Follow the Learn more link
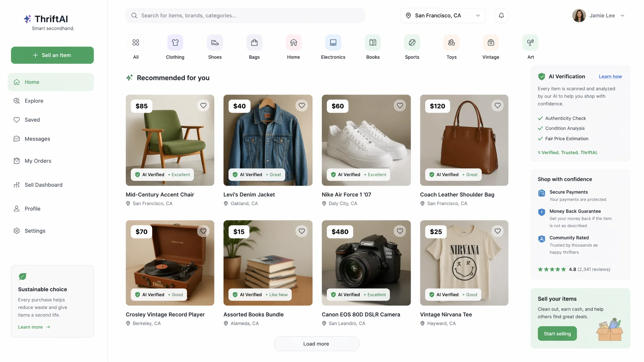Viewport: 644px width, 362px height. click(34, 327)
